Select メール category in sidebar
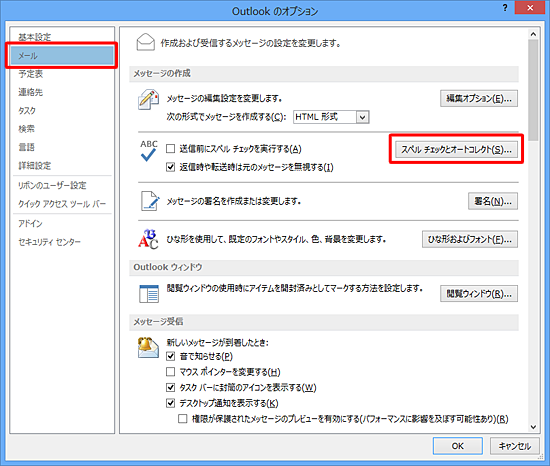 coord(62,55)
